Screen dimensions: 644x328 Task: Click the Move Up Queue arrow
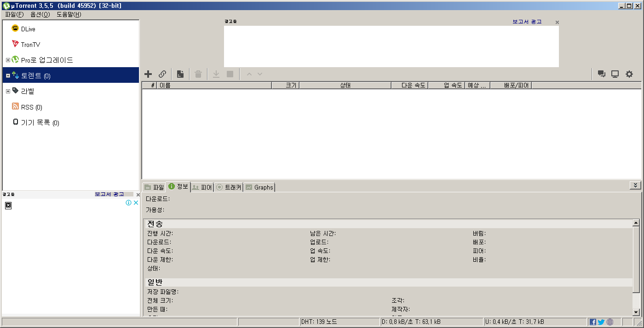249,74
